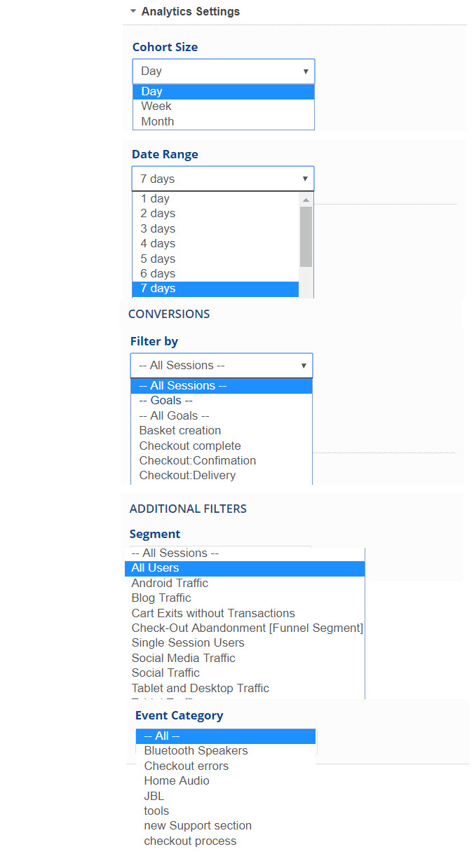Select Cart Exits without Transactions segment
This screenshot has width=474, height=868.
[213, 613]
